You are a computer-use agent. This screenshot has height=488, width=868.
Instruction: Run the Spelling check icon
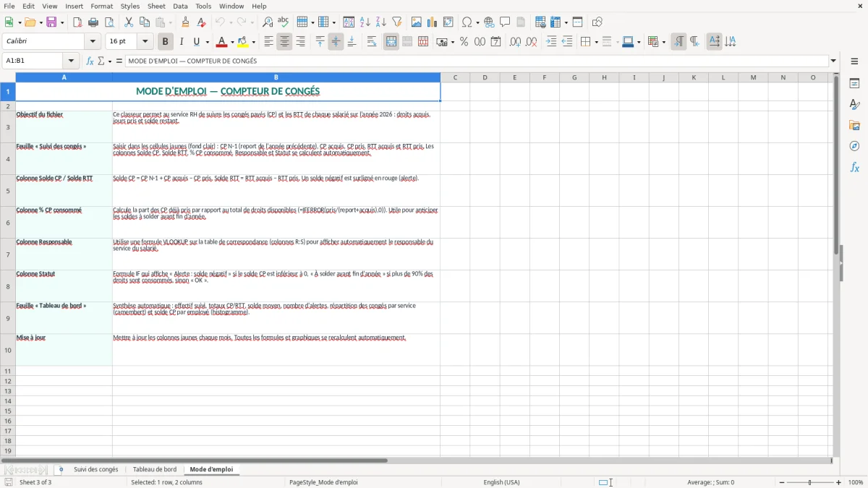click(284, 22)
